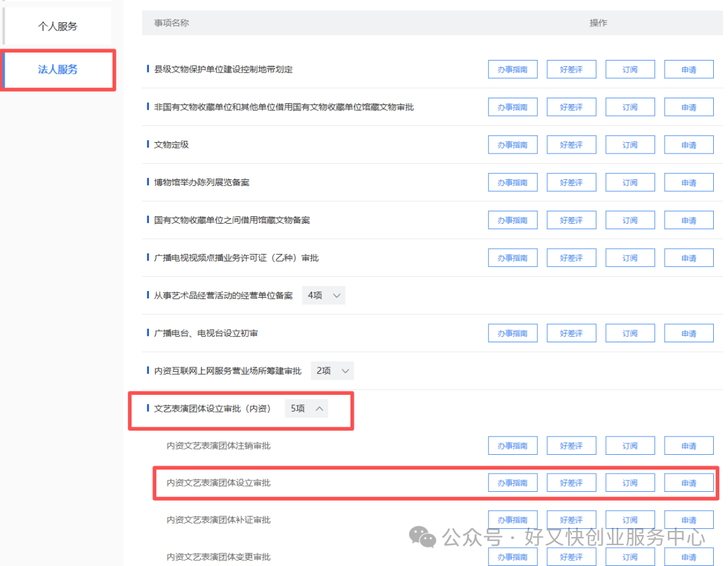Click sub-item 内资文艺表演团体设立审批 text
Screen dimensions: 728x566
(218, 482)
